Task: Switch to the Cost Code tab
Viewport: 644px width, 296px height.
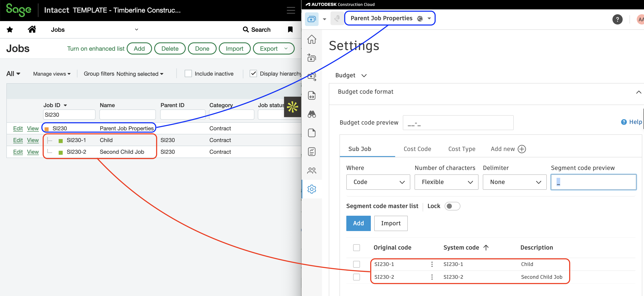Action: 417,149
